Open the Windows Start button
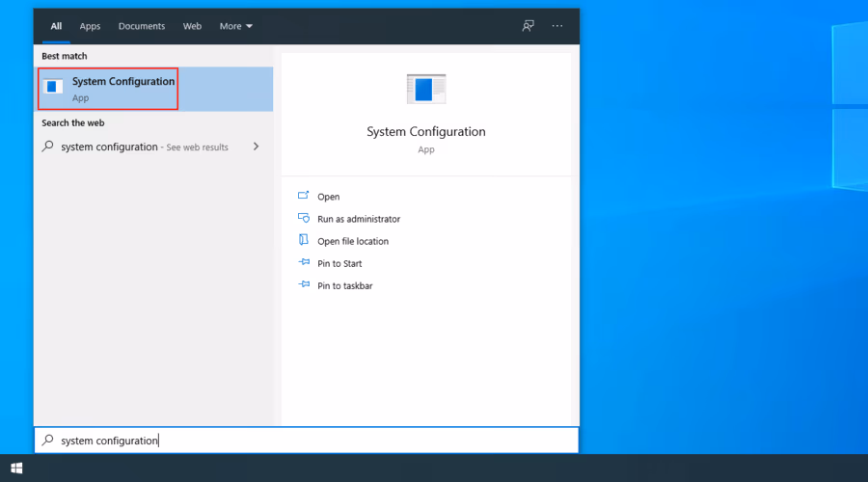The height and width of the screenshot is (482, 868). click(x=16, y=469)
